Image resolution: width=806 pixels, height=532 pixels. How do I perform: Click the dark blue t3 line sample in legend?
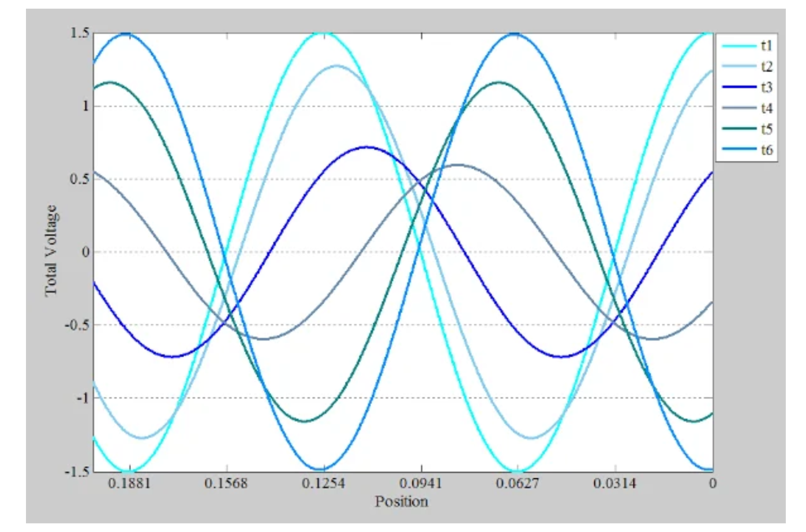[739, 88]
